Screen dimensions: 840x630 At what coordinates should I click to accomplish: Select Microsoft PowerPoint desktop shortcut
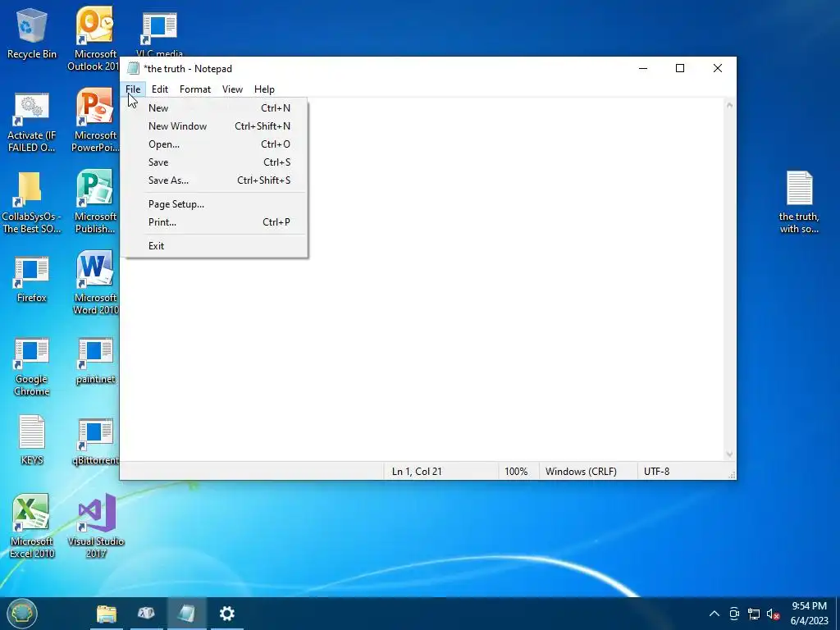pos(95,121)
